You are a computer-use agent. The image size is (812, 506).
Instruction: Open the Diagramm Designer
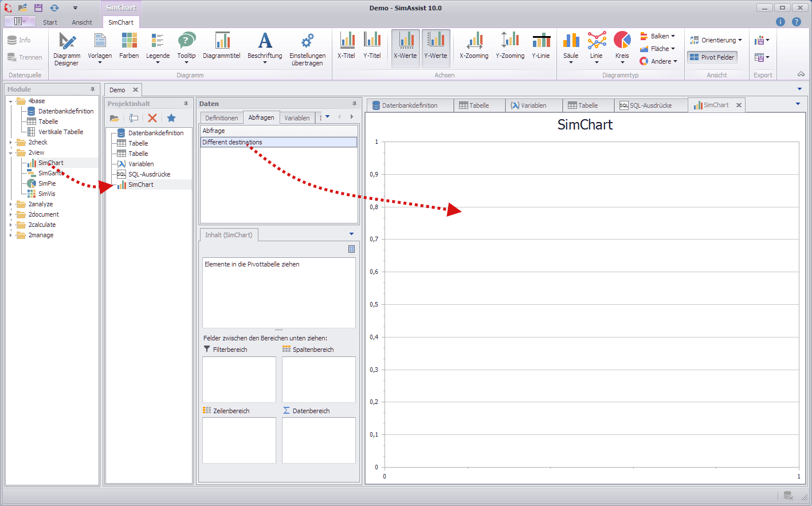point(66,49)
